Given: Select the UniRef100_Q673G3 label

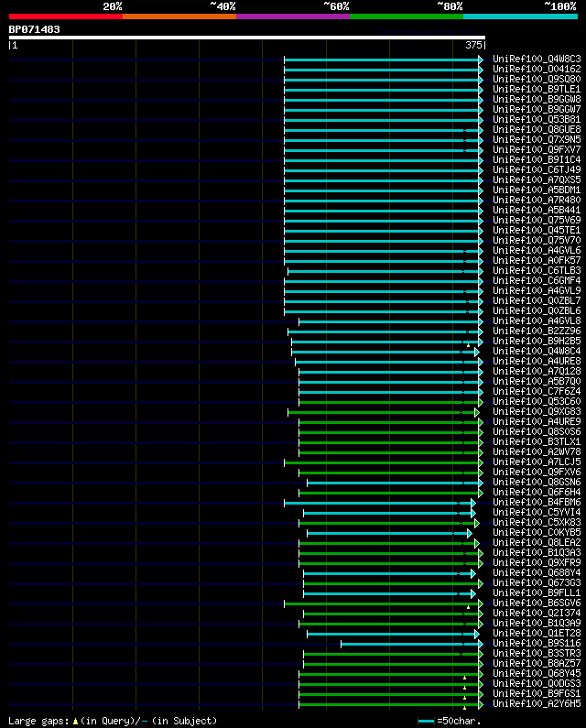Looking at the screenshot, I should (x=537, y=582).
